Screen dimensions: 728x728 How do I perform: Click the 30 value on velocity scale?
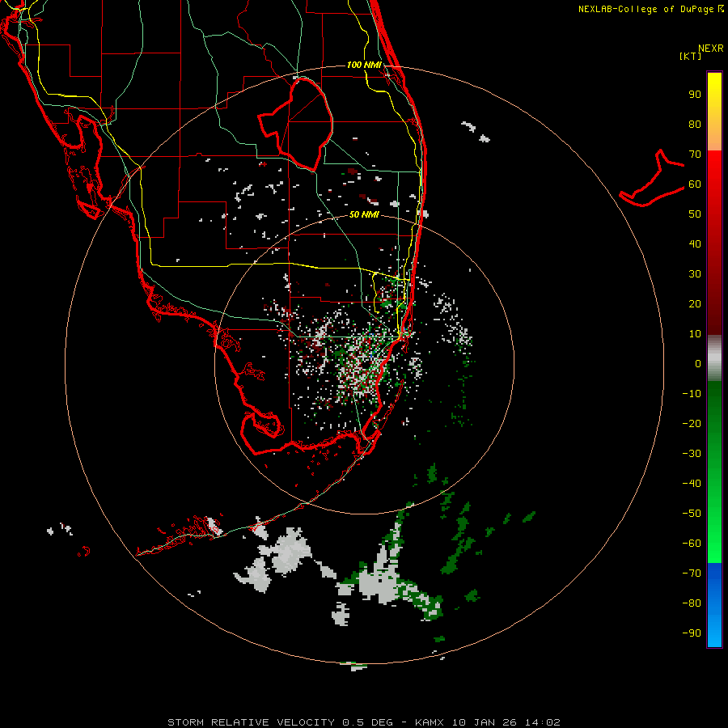coord(695,274)
